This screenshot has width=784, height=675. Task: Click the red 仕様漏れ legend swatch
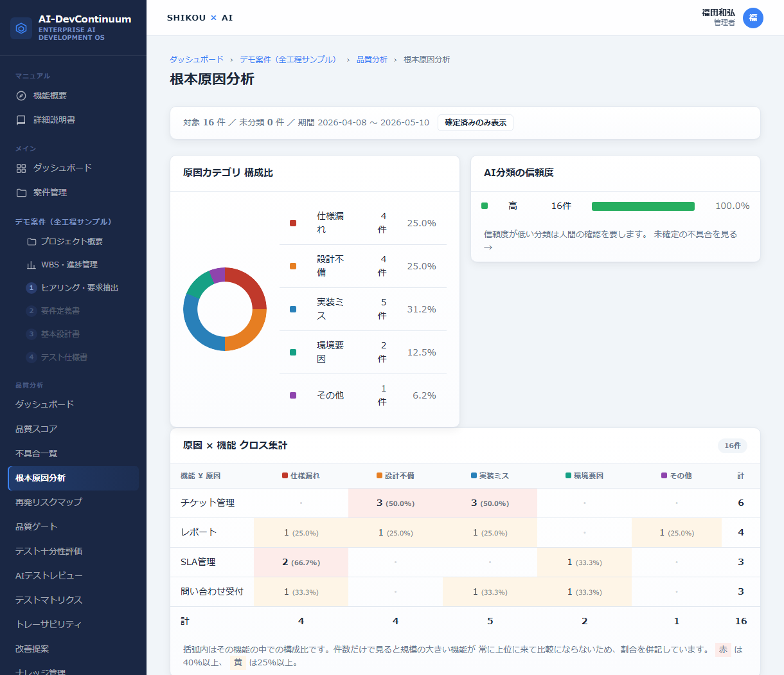293,223
